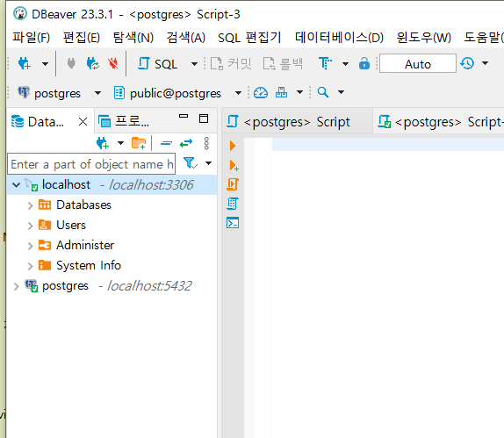
Task: Open the 편집(E) menu
Action: pyautogui.click(x=82, y=38)
